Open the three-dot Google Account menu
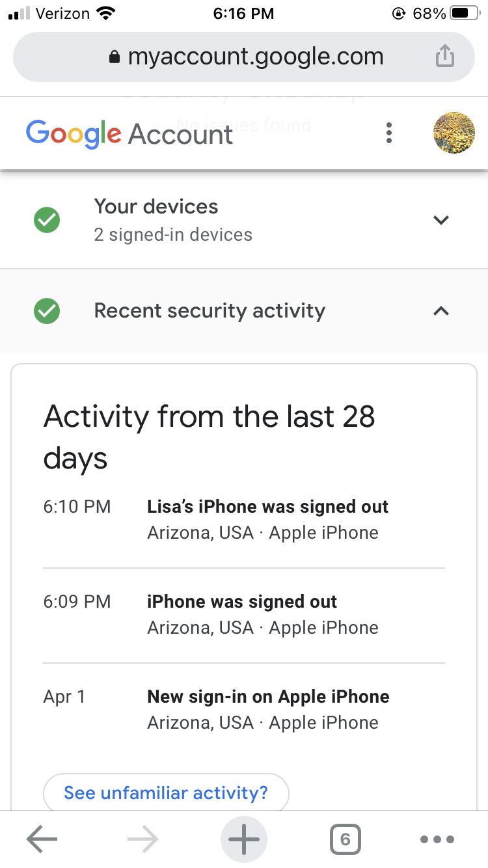 click(389, 133)
